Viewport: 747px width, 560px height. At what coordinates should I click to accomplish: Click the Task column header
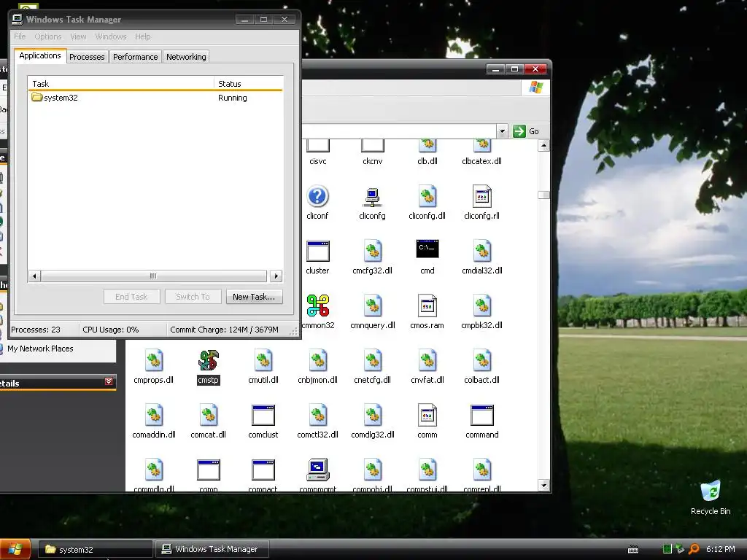(121, 83)
